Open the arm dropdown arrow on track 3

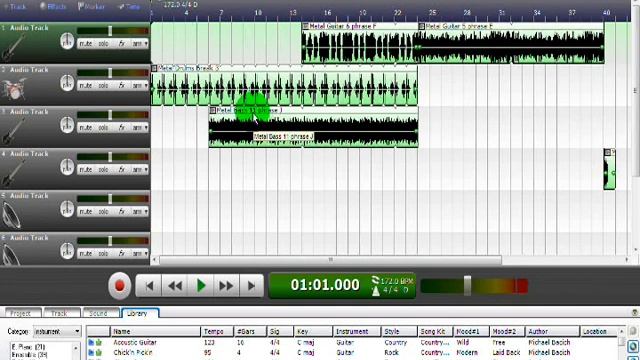[146, 127]
